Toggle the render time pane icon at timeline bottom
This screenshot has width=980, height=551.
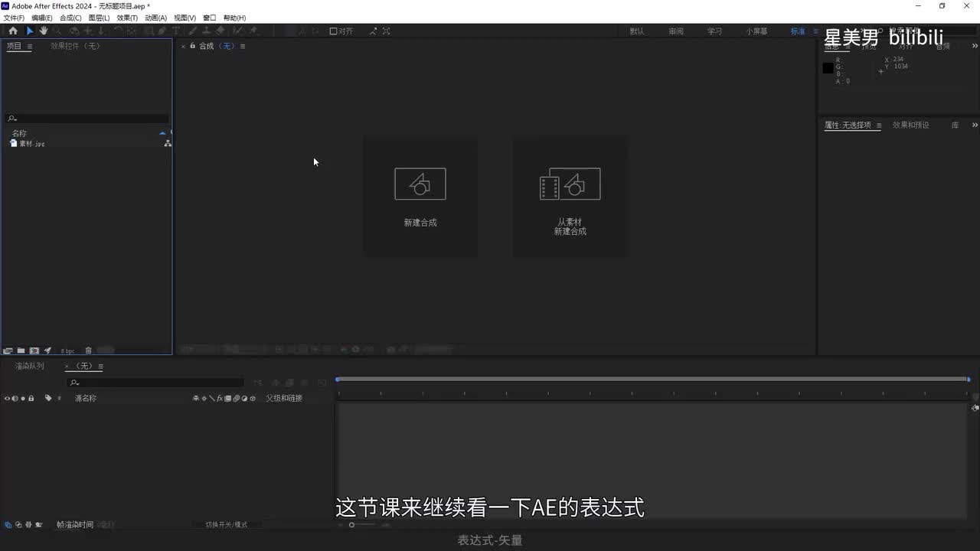tap(38, 524)
